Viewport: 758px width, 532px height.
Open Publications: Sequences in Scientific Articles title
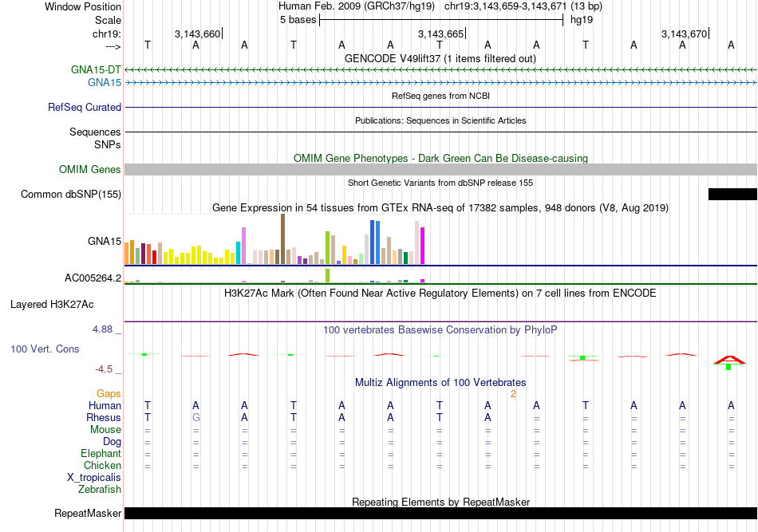440,120
